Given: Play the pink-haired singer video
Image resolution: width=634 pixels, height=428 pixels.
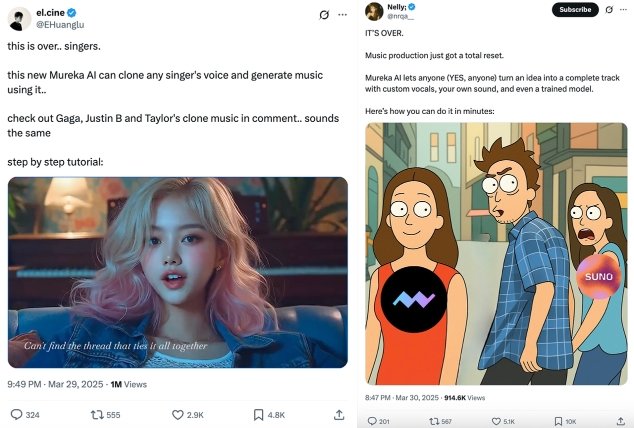Looking at the screenshot, I should pyautogui.click(x=178, y=272).
